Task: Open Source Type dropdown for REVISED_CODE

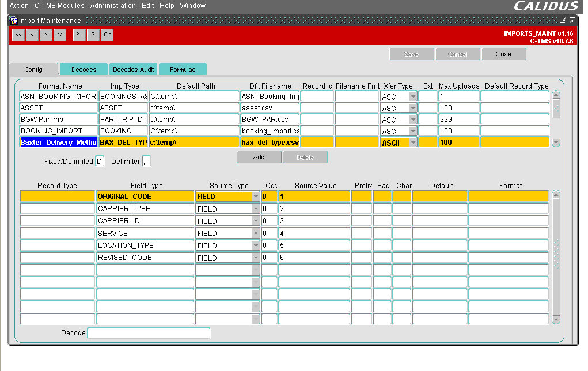Action: coord(256,258)
